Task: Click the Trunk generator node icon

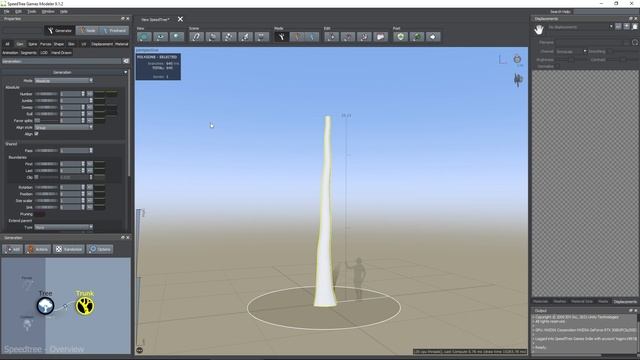Action: [x=85, y=306]
